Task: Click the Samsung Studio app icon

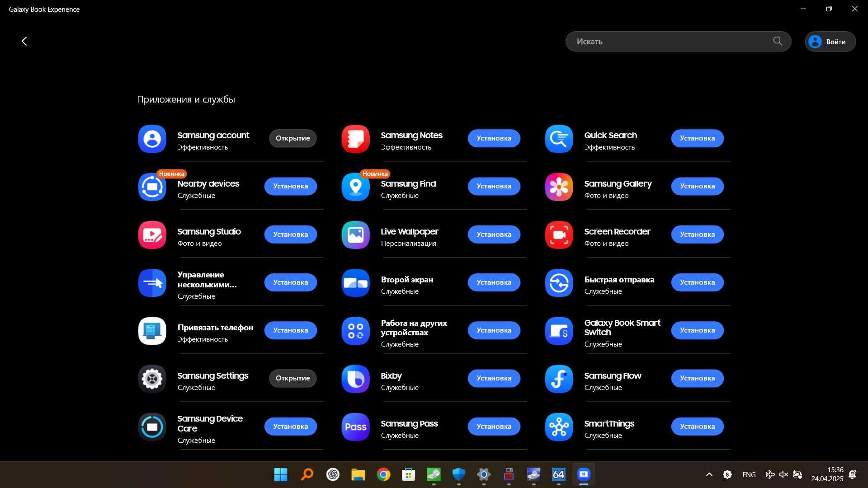Action: (x=152, y=235)
